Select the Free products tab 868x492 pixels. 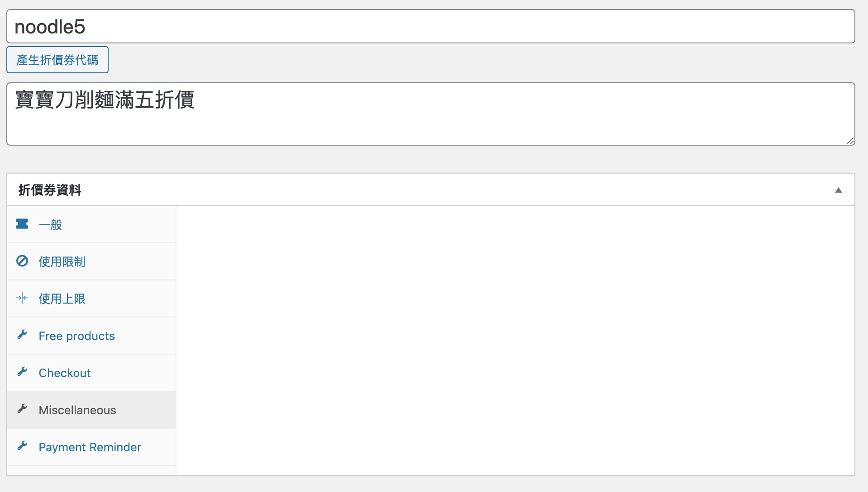[91, 336]
